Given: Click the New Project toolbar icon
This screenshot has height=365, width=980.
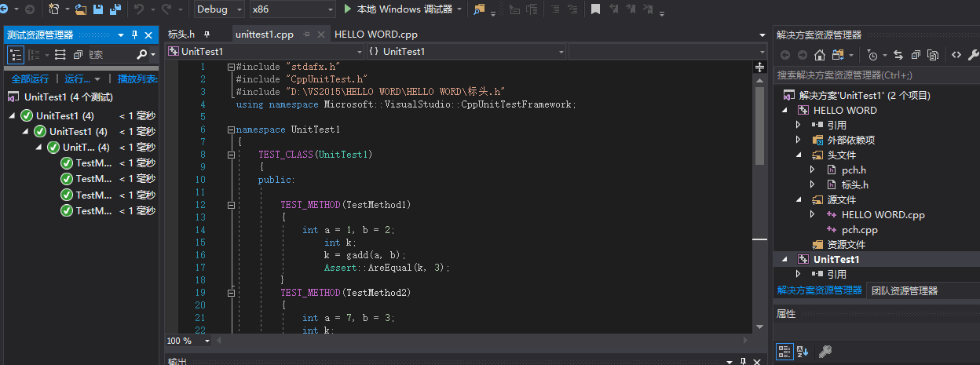Looking at the screenshot, I should pos(54,9).
